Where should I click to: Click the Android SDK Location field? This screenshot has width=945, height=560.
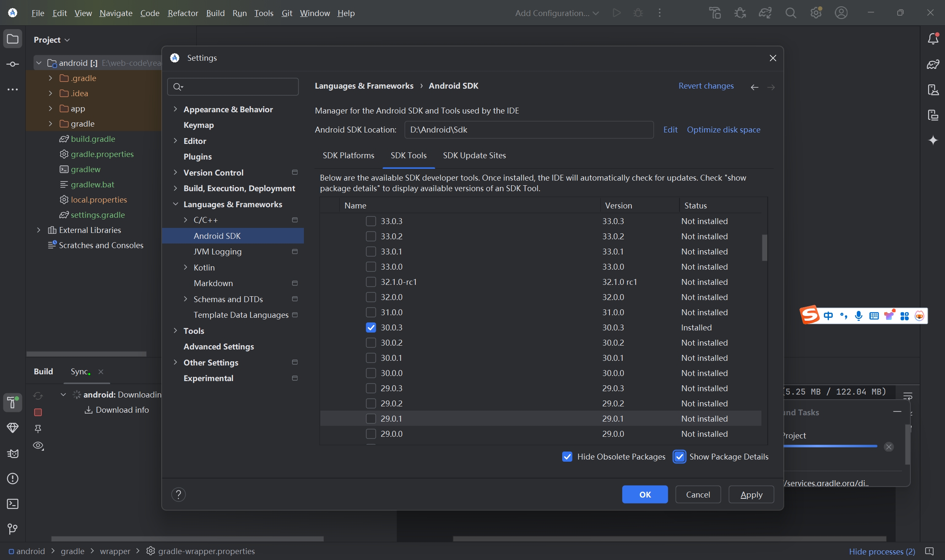[x=529, y=130]
